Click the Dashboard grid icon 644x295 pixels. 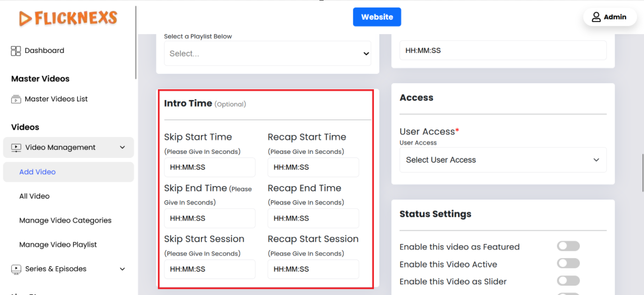coord(16,51)
